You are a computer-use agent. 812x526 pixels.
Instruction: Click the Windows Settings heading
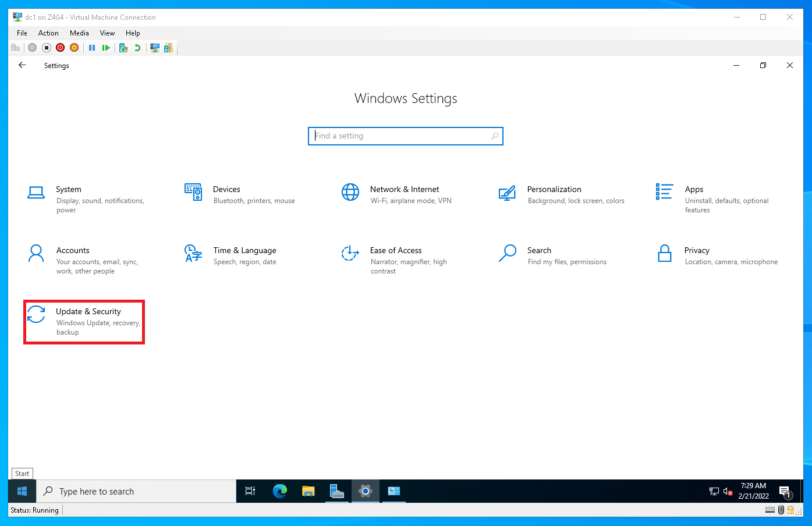[406, 98]
